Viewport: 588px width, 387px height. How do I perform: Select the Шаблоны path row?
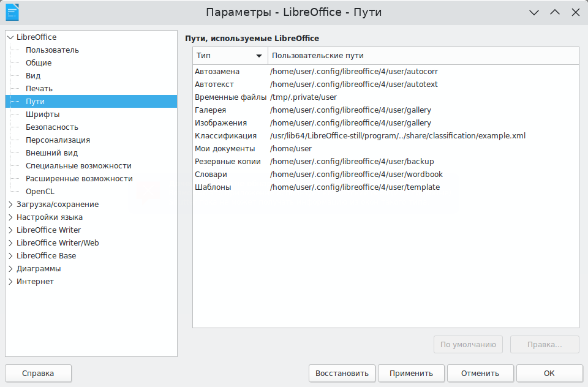(386, 187)
